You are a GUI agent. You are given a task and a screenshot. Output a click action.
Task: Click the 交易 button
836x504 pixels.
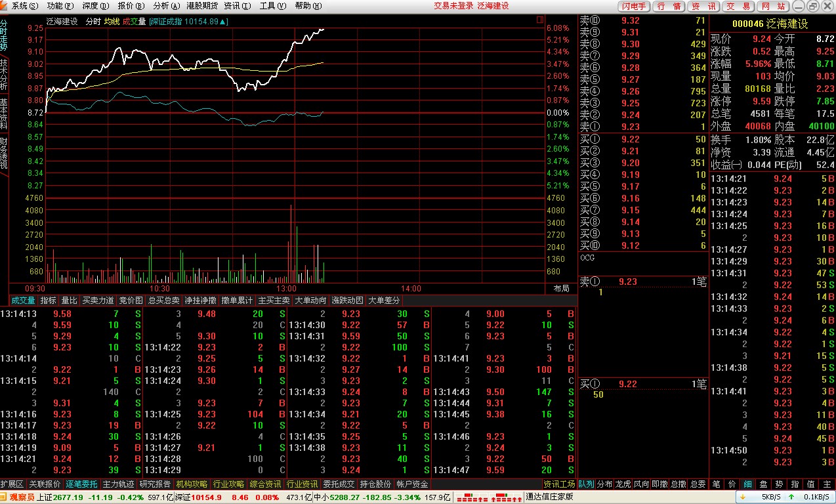tap(738, 6)
